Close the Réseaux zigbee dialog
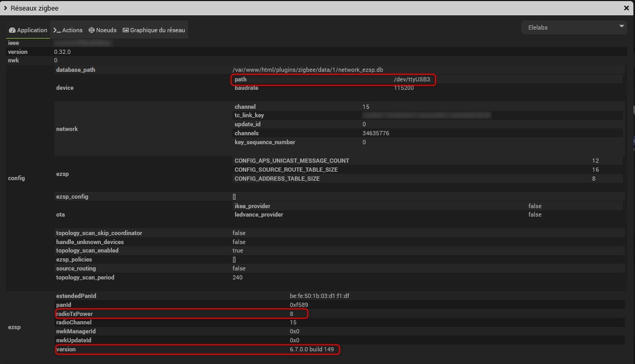This screenshot has width=635, height=364. coord(627,8)
